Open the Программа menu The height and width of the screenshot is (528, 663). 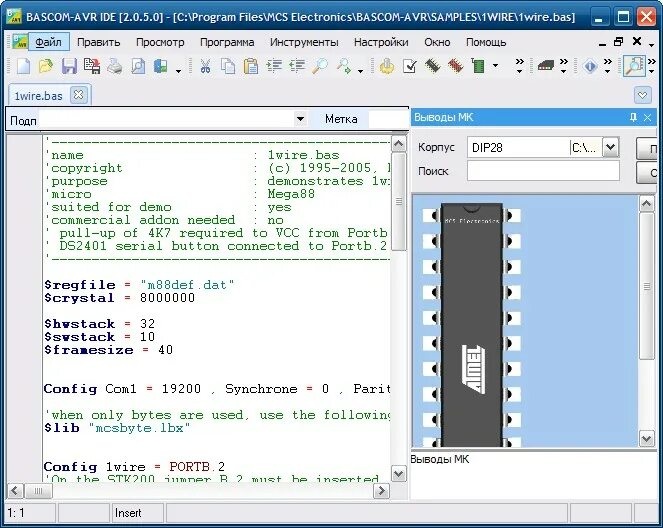tap(227, 42)
